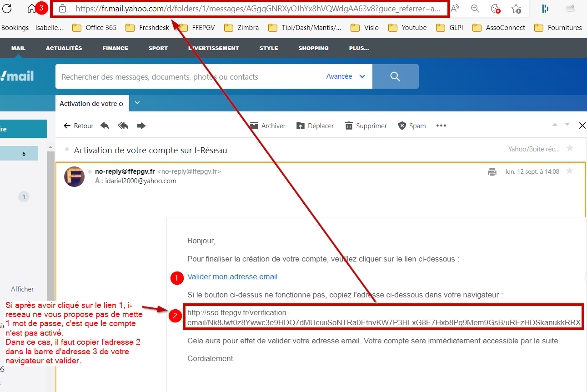Click the Yahoo/Boîte réc... folder label
Screen dimensions: 587x392
click(534, 149)
